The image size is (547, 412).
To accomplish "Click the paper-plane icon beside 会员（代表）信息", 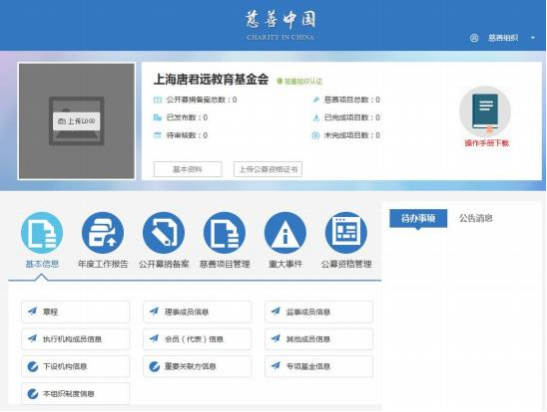I will tap(154, 338).
